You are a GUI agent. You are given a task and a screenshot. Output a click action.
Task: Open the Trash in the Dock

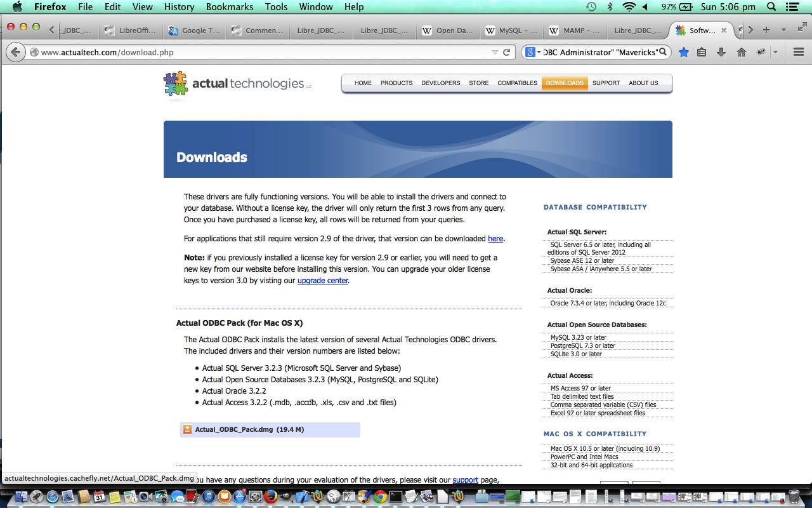click(794, 496)
